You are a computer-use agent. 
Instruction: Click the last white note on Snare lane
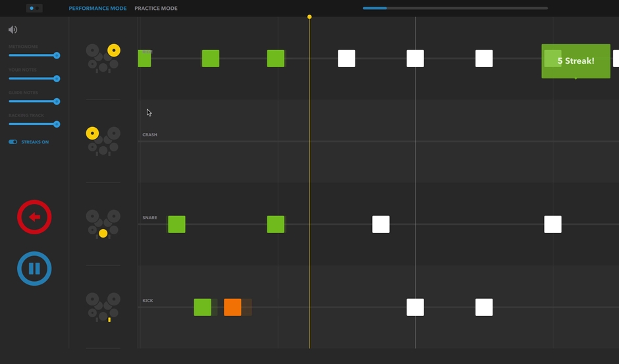(552, 224)
